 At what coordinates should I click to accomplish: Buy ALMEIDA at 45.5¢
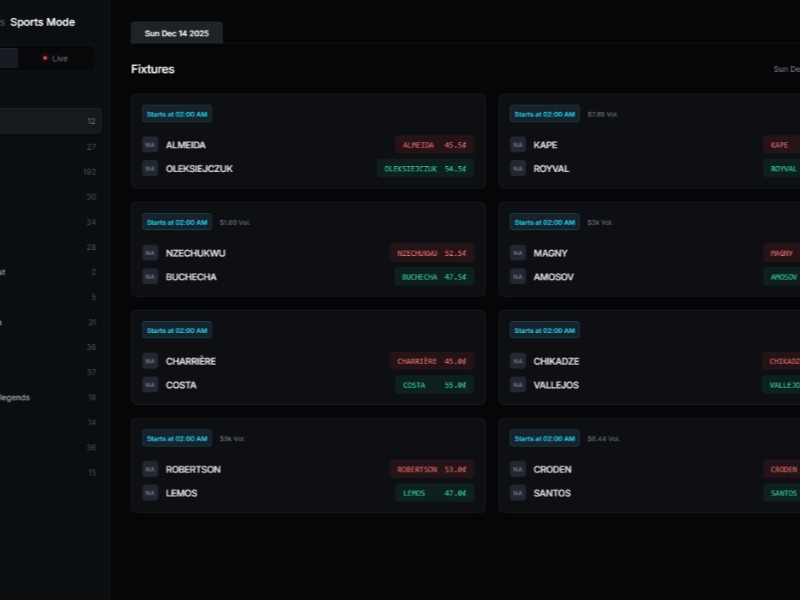pyautogui.click(x=434, y=144)
